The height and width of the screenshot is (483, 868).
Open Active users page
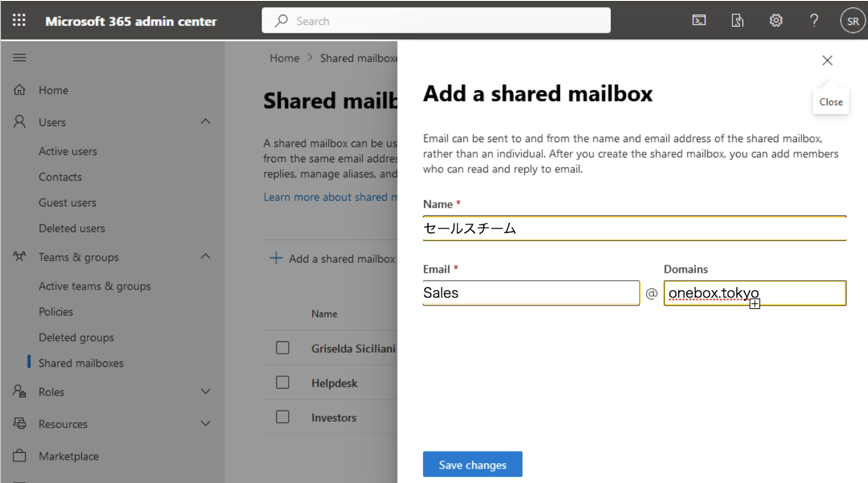pos(68,151)
